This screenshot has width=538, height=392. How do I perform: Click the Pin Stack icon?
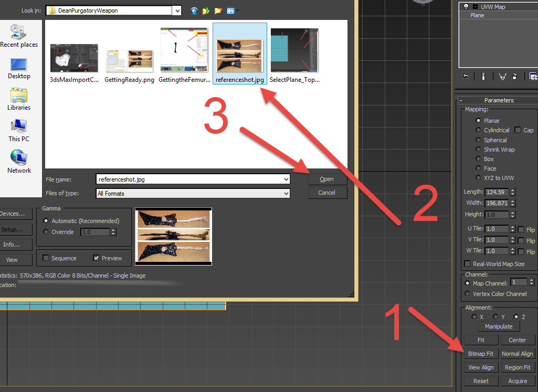[x=465, y=77]
